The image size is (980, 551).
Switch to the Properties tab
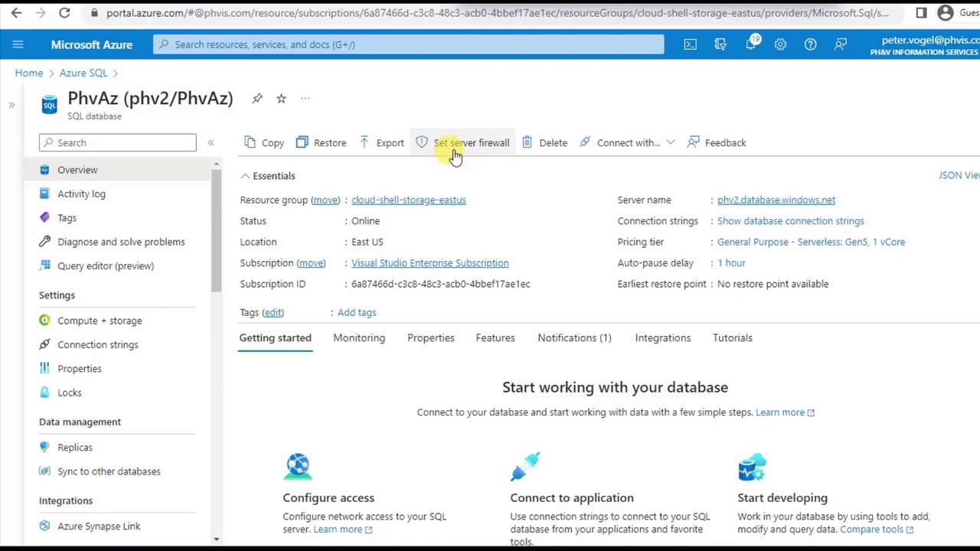(431, 337)
